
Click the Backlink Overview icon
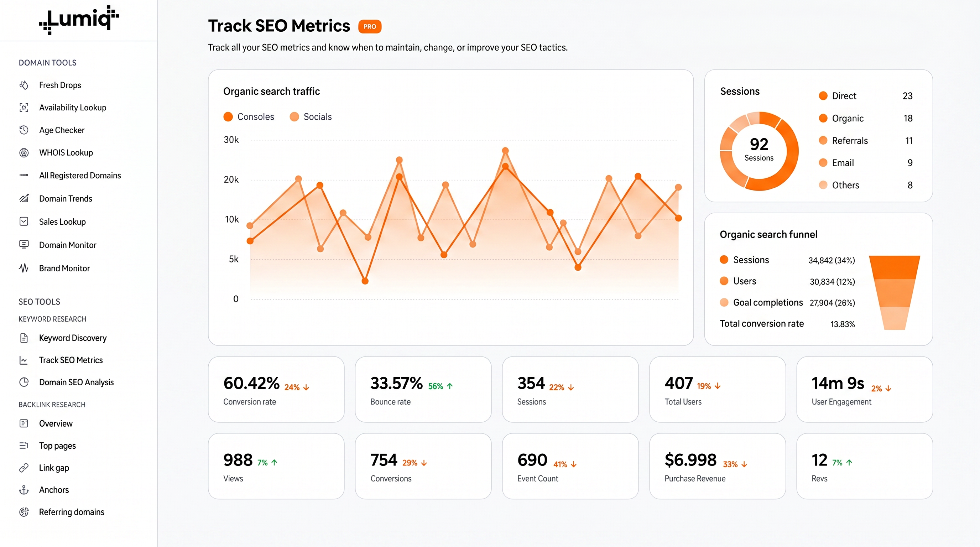tap(24, 423)
